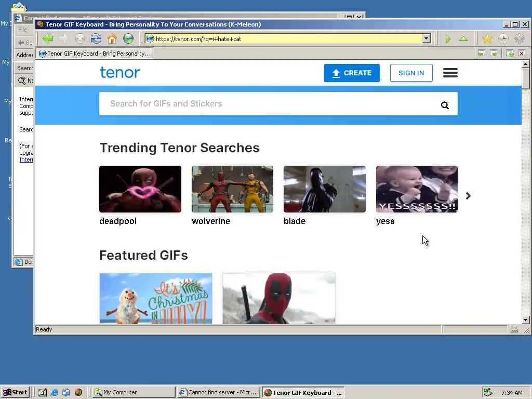532x399 pixels.
Task: Click the deadpool label text
Action: point(118,221)
